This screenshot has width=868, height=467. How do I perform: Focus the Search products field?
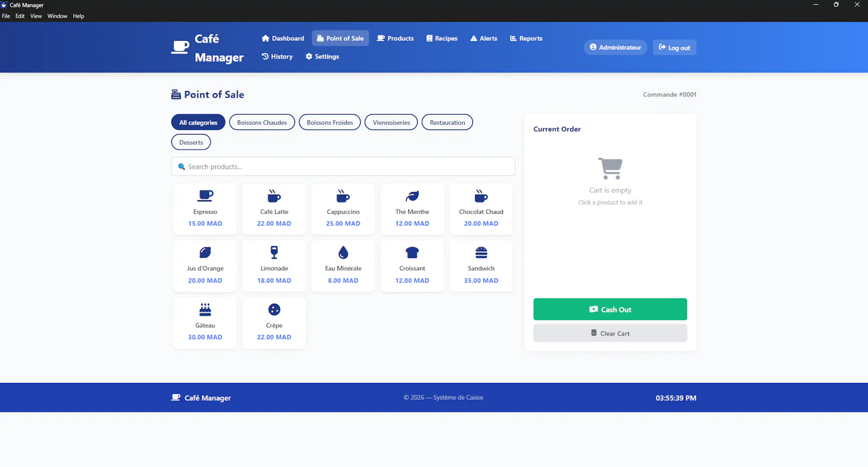[x=343, y=167]
